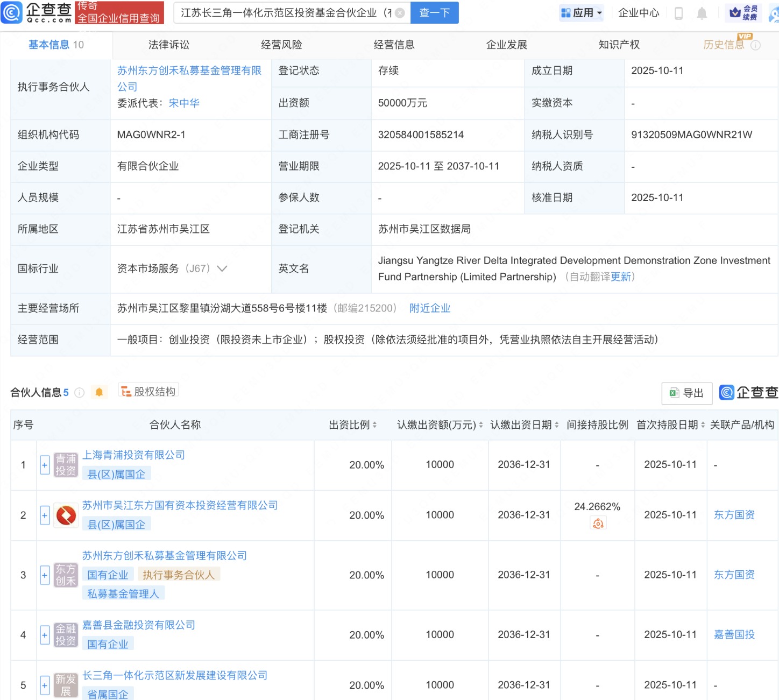Click the partner info alert bell icon
This screenshot has width=779, height=700.
[x=99, y=392]
